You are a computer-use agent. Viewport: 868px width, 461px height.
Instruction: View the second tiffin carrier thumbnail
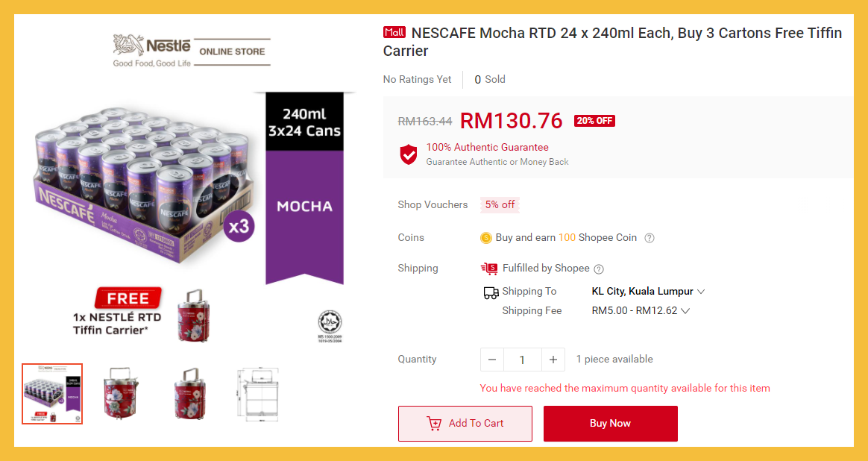point(122,394)
